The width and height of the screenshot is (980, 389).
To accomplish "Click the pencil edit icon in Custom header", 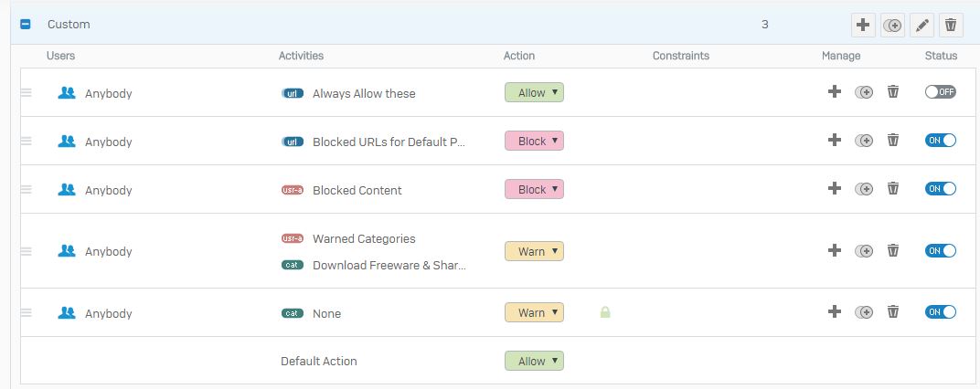I will click(921, 25).
